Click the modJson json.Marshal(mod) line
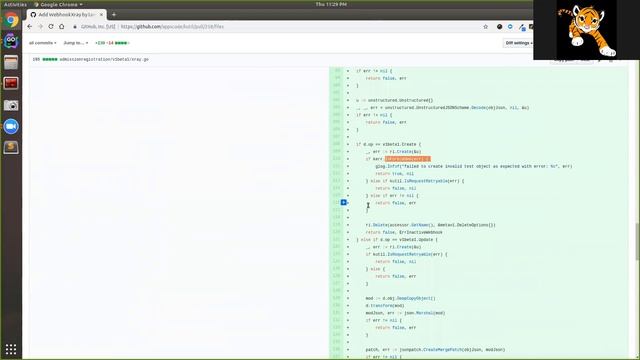 click(x=405, y=313)
